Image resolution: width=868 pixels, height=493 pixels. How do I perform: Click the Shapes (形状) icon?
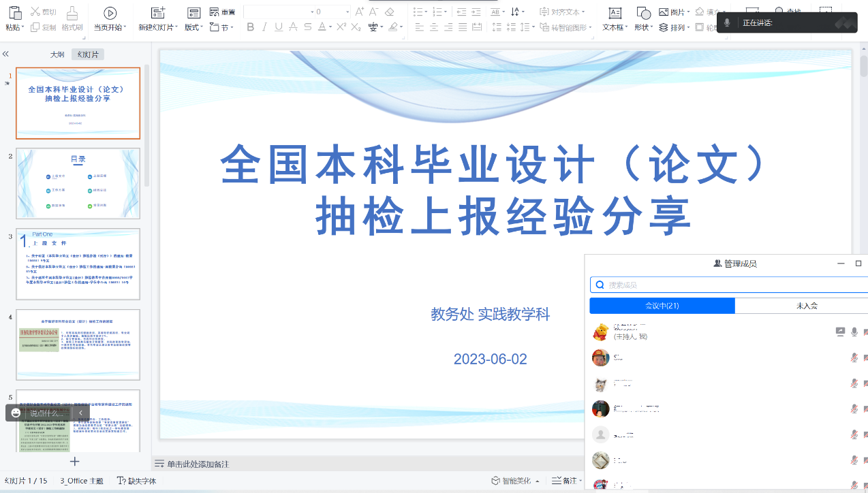click(x=642, y=13)
